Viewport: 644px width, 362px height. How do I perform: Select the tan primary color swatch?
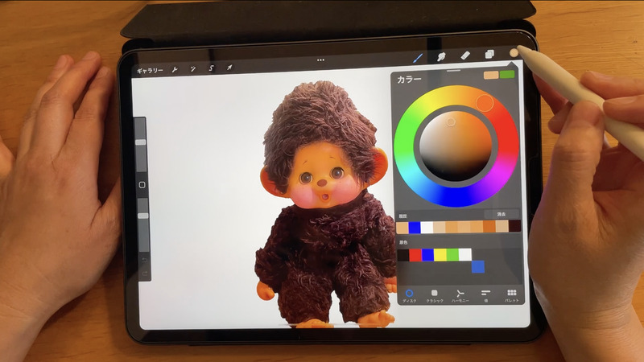pos(491,75)
